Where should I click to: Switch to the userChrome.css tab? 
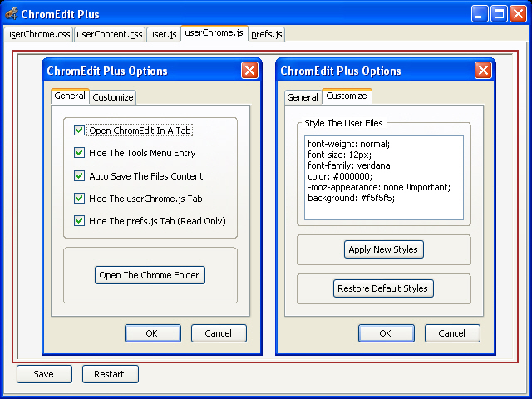[38, 34]
